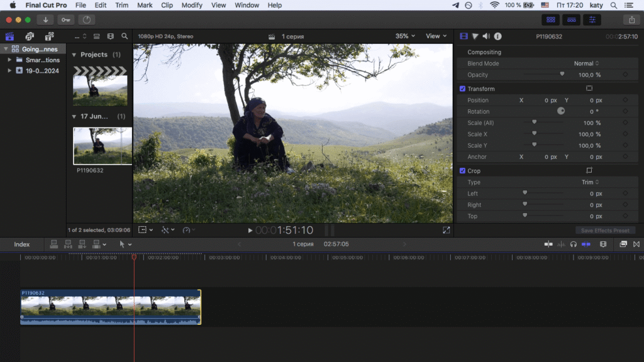Click the Rotation dial
Screen dimensions: 644x362
tap(560, 111)
